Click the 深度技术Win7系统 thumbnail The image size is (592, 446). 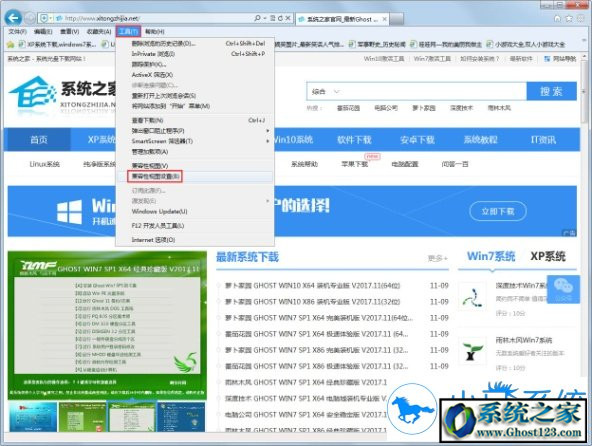[472, 296]
